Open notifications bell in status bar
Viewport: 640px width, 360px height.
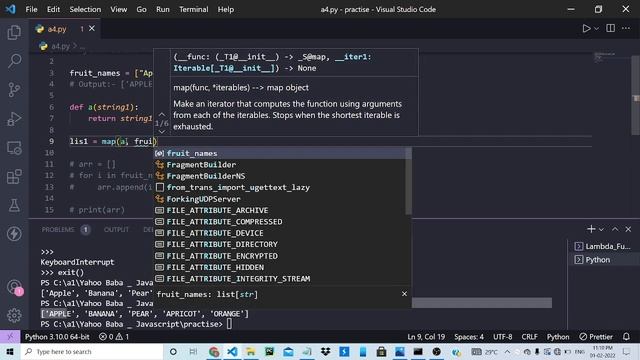tap(626, 337)
